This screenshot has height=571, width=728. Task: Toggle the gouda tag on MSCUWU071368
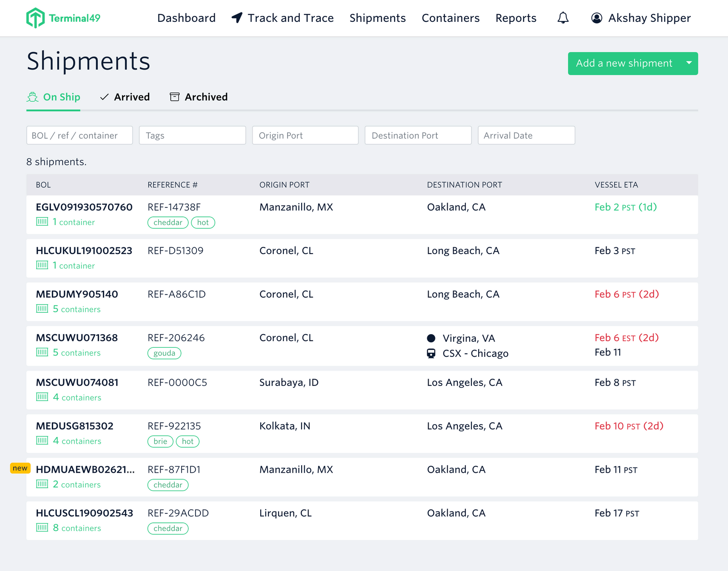pyautogui.click(x=164, y=353)
